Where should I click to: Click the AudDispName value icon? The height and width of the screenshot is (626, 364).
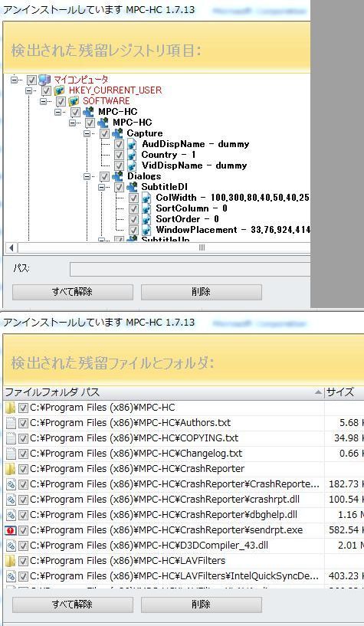click(x=132, y=144)
